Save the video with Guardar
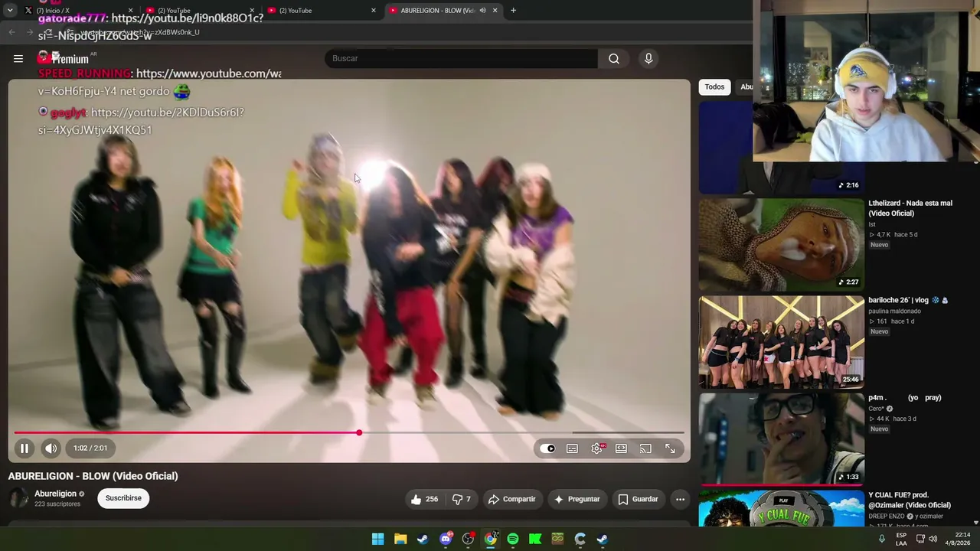 tap(638, 499)
